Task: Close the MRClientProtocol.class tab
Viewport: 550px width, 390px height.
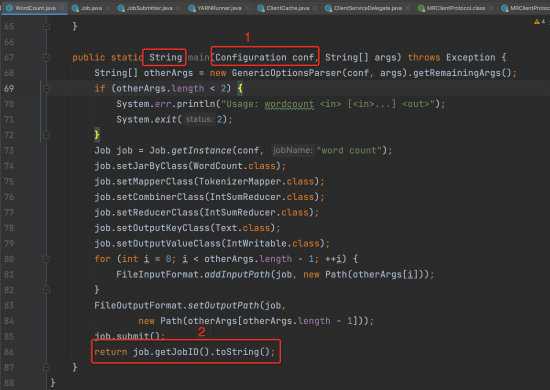Action: pos(491,8)
